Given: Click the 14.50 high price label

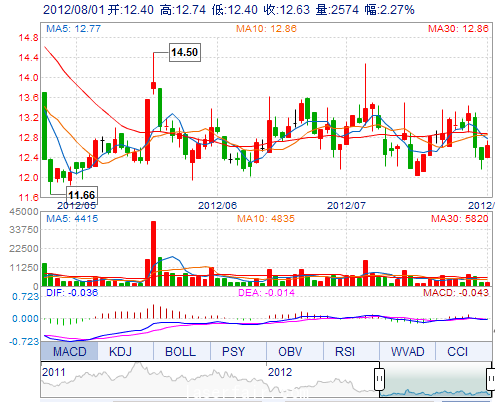Looking at the screenshot, I should 185,52.
